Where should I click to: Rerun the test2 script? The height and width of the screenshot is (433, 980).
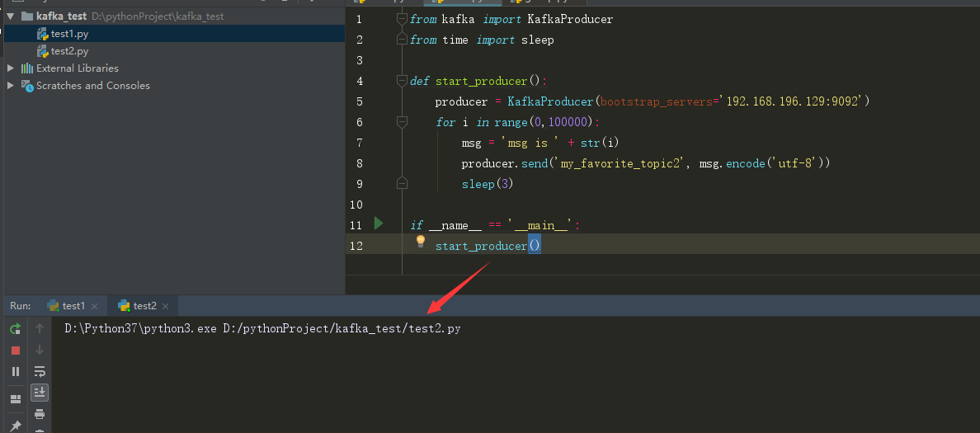16,328
